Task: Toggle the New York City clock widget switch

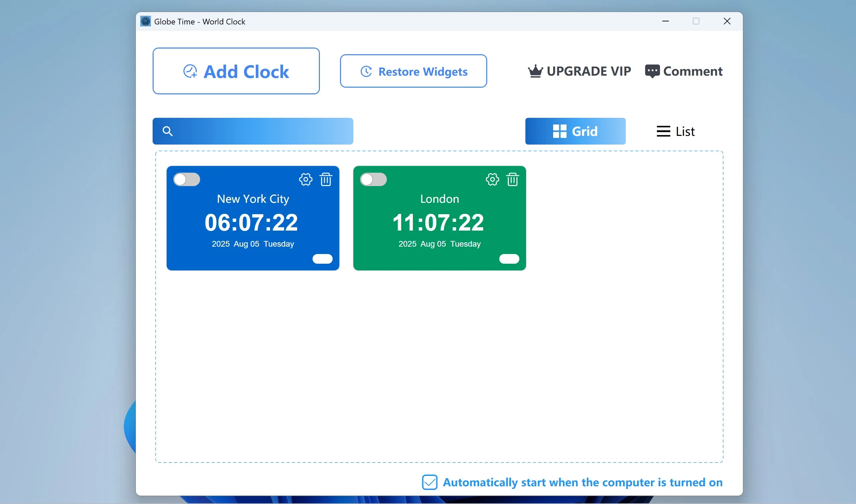Action: pos(186,179)
